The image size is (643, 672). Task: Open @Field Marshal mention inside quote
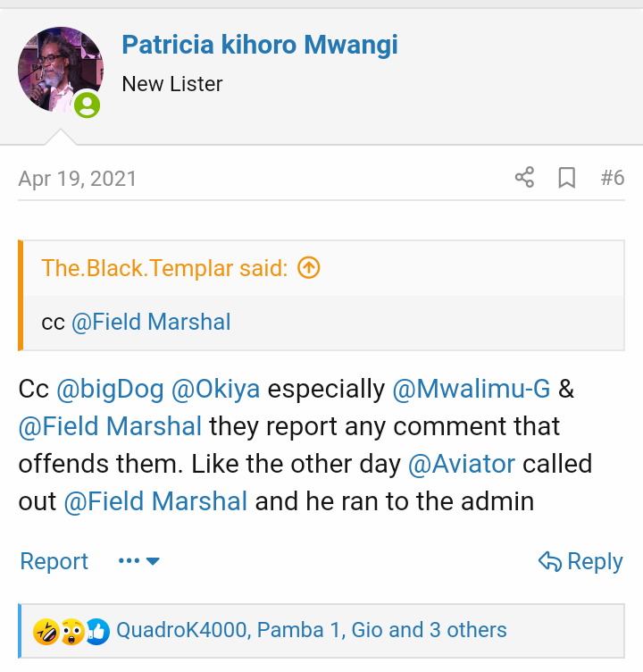[x=150, y=322]
